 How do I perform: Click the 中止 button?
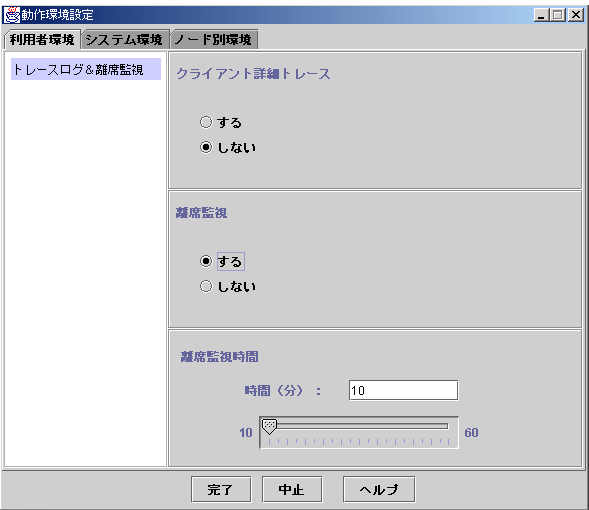(292, 489)
